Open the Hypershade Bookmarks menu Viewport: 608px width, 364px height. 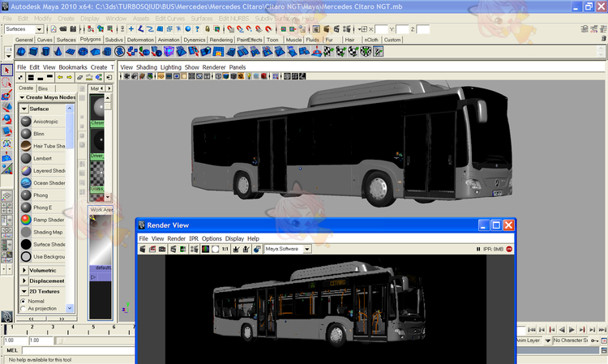pos(73,67)
